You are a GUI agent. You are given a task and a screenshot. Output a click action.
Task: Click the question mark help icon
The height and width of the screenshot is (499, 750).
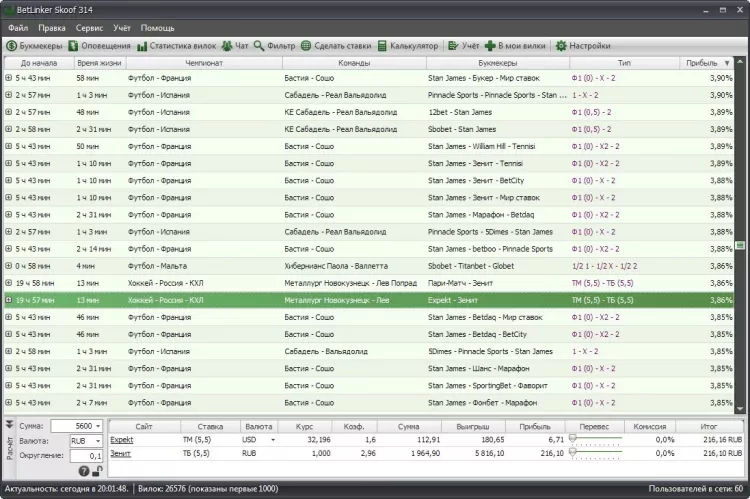click(84, 471)
